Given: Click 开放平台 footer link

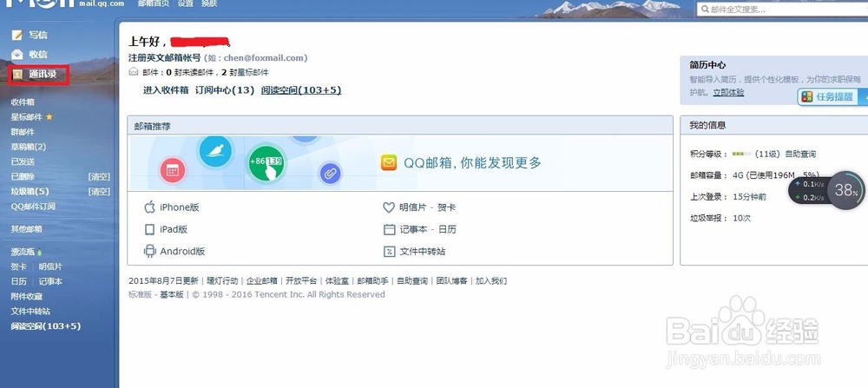Looking at the screenshot, I should click(301, 280).
